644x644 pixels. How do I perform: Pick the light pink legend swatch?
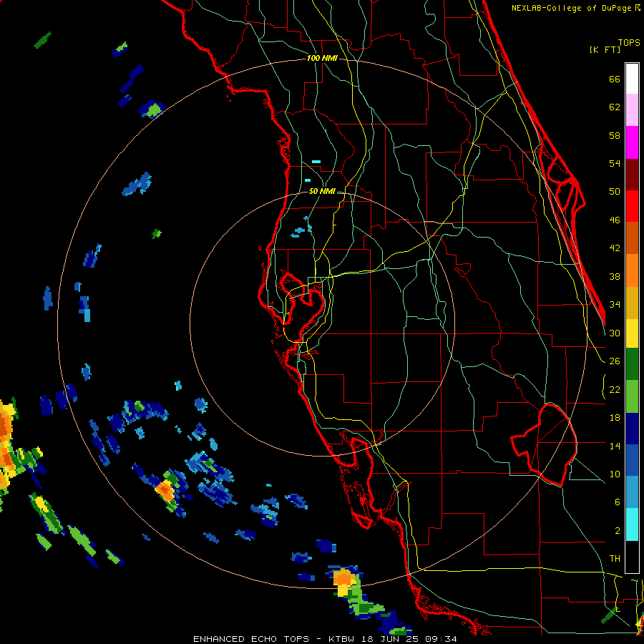pos(632,109)
